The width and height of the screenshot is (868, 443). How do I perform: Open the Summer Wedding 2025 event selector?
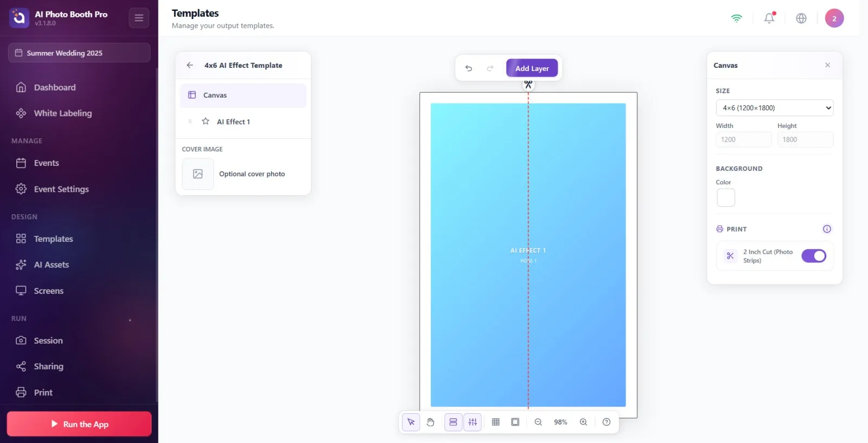[x=79, y=53]
